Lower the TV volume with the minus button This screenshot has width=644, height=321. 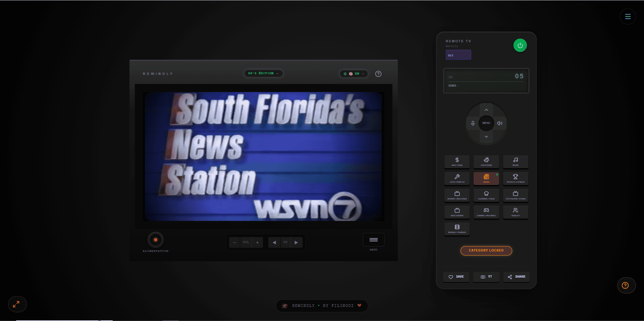tap(234, 242)
